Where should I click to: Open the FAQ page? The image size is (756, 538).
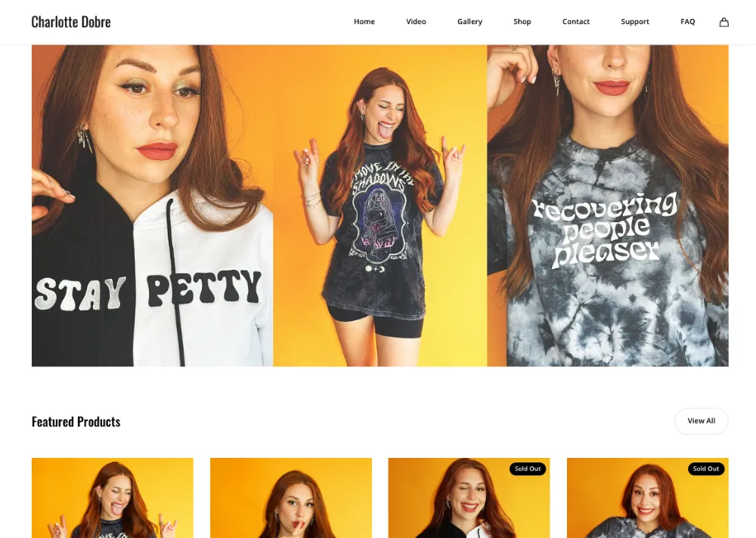coord(687,22)
